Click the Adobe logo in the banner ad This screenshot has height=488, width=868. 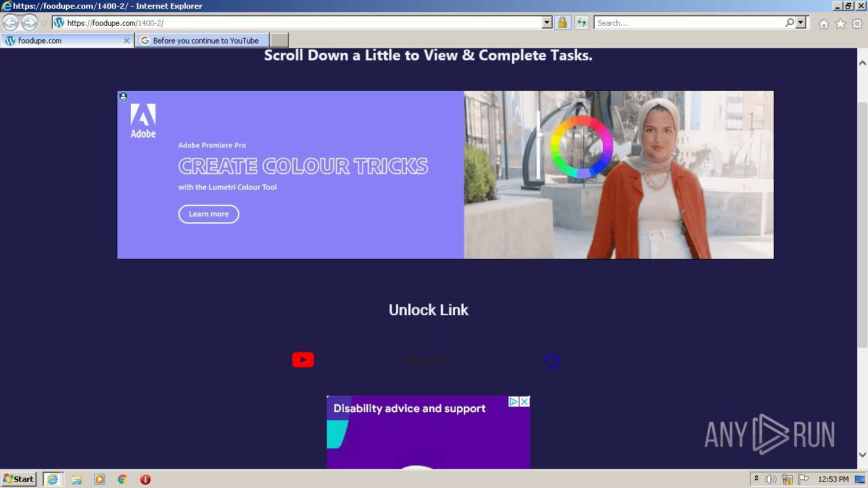pyautogui.click(x=143, y=121)
